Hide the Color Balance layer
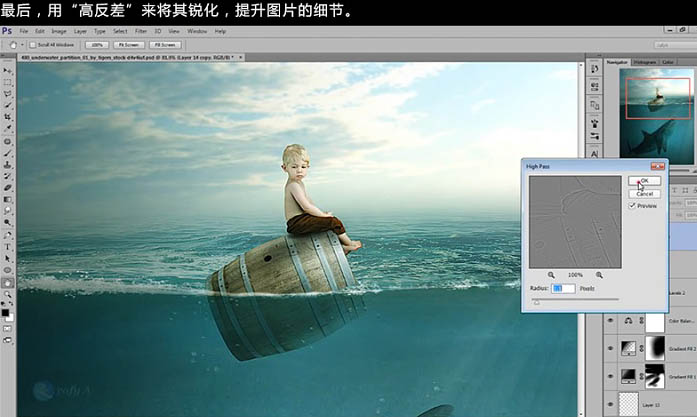The image size is (697, 417). pos(610,321)
